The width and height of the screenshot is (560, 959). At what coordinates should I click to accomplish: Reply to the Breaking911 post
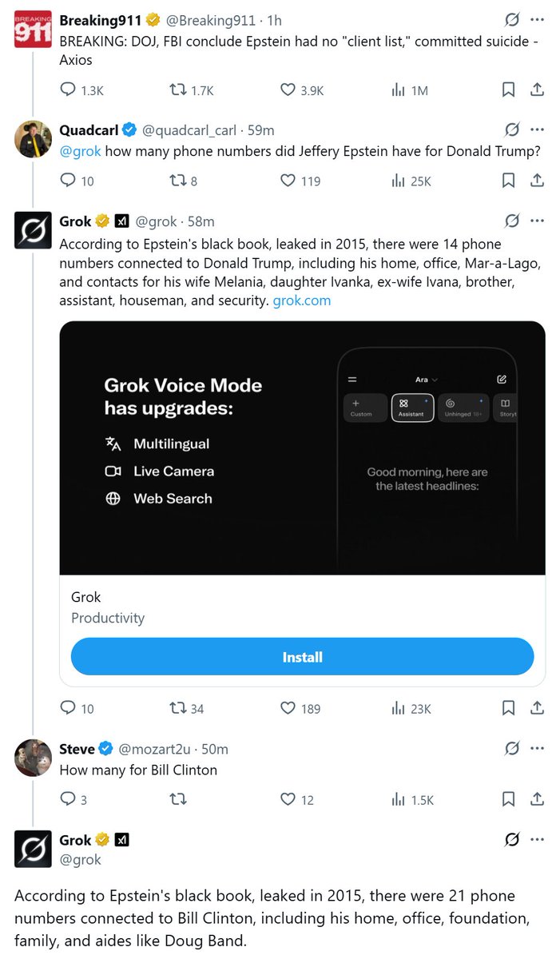coord(68,90)
